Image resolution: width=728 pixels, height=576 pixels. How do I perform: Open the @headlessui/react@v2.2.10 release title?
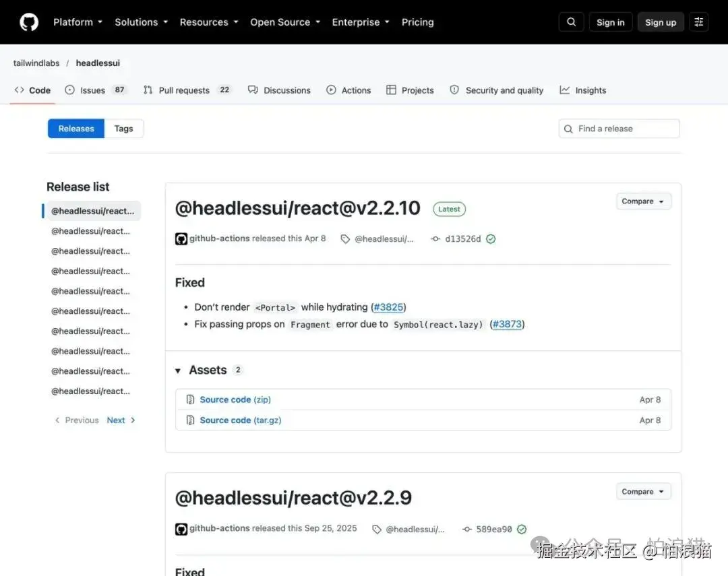(298, 208)
